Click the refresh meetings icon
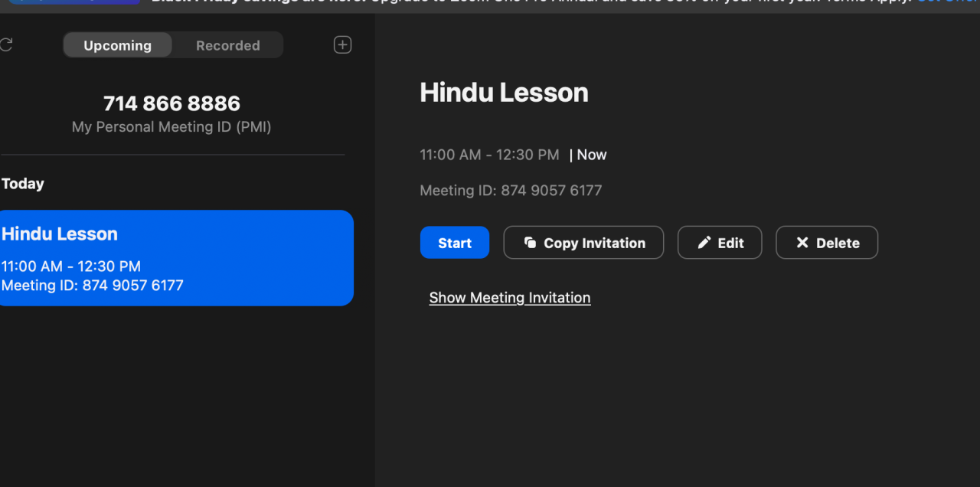The image size is (980, 487). coord(5,45)
